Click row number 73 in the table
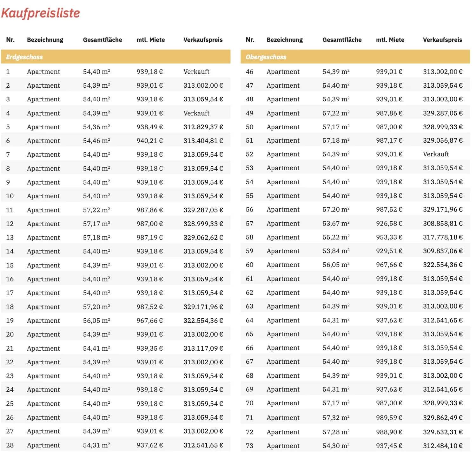The image size is (476, 452). (x=249, y=446)
